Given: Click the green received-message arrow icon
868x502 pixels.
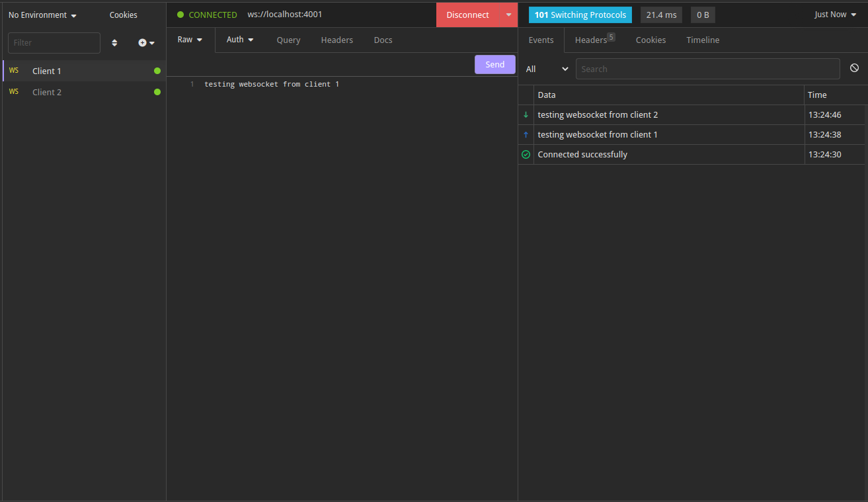Looking at the screenshot, I should 526,114.
